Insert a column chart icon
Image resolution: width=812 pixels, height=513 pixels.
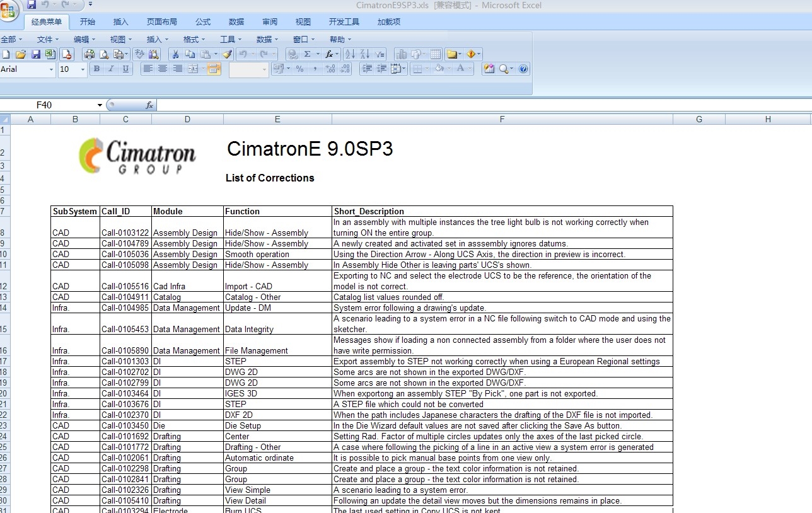[x=401, y=55]
